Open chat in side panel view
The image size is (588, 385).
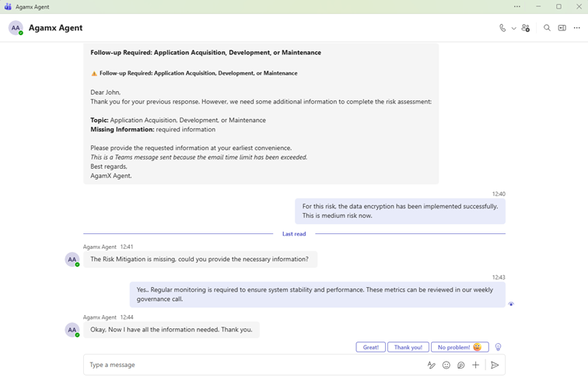tap(562, 28)
